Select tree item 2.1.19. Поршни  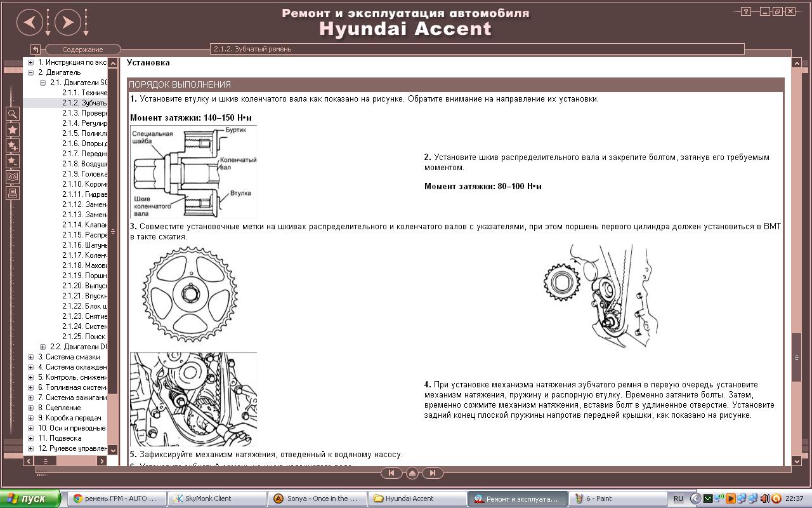pos(84,276)
